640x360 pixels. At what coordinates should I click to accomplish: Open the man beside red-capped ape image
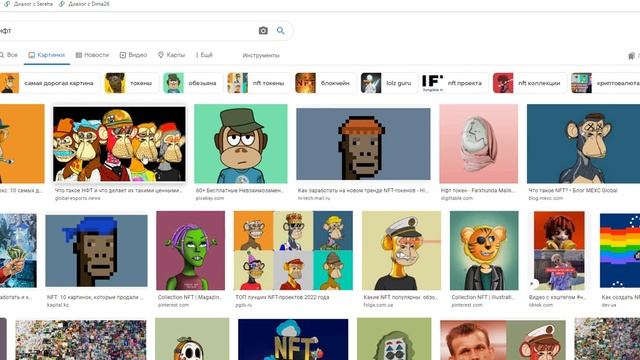503,340
